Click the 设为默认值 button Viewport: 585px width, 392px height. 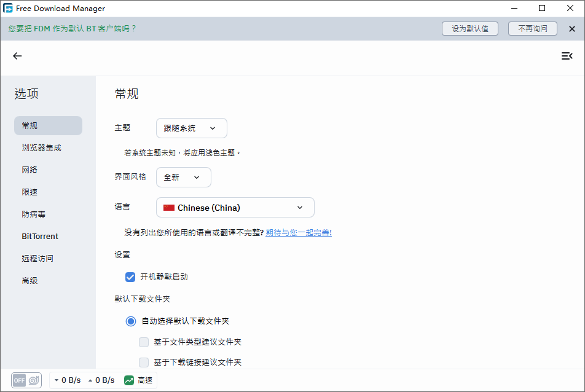469,28
